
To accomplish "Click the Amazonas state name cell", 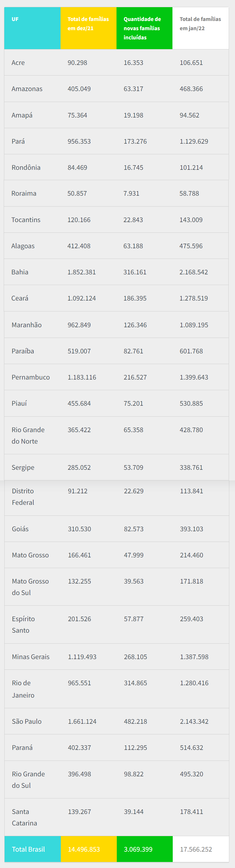I will pyautogui.click(x=27, y=89).
